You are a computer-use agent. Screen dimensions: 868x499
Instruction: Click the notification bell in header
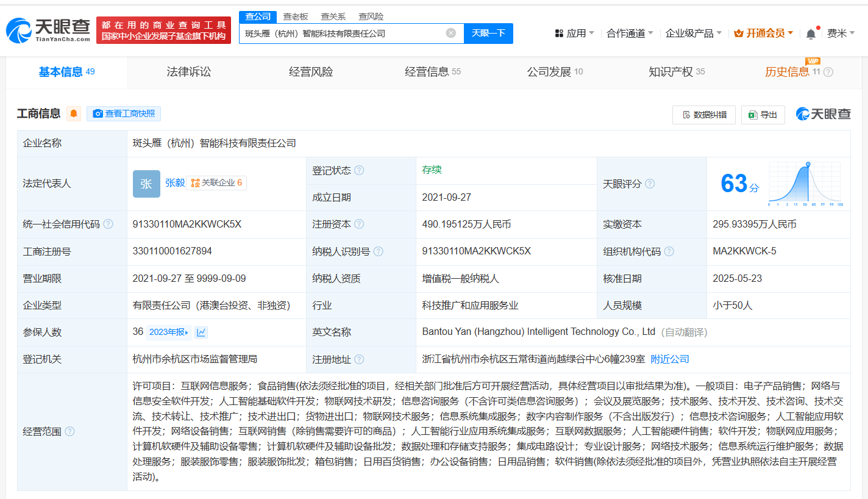pos(811,34)
